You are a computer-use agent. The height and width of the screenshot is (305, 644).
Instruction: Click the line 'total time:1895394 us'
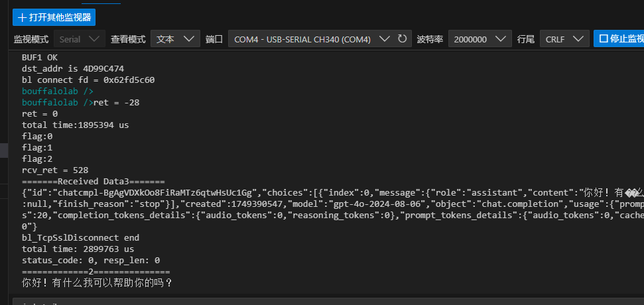click(75, 125)
